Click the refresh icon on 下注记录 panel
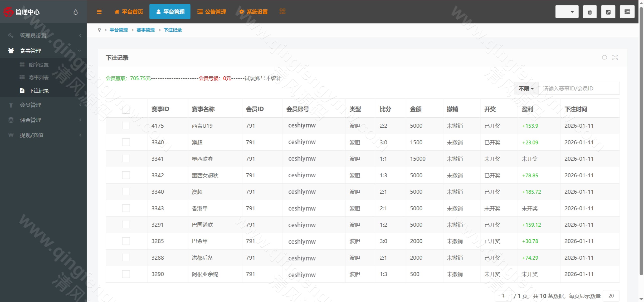Viewport: 644px width, 302px height. coord(605,57)
